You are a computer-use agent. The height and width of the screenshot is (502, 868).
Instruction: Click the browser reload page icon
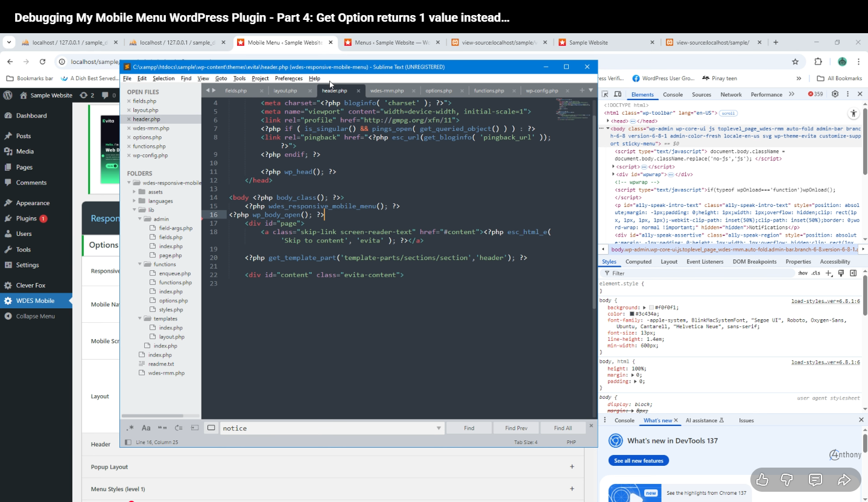click(42, 62)
